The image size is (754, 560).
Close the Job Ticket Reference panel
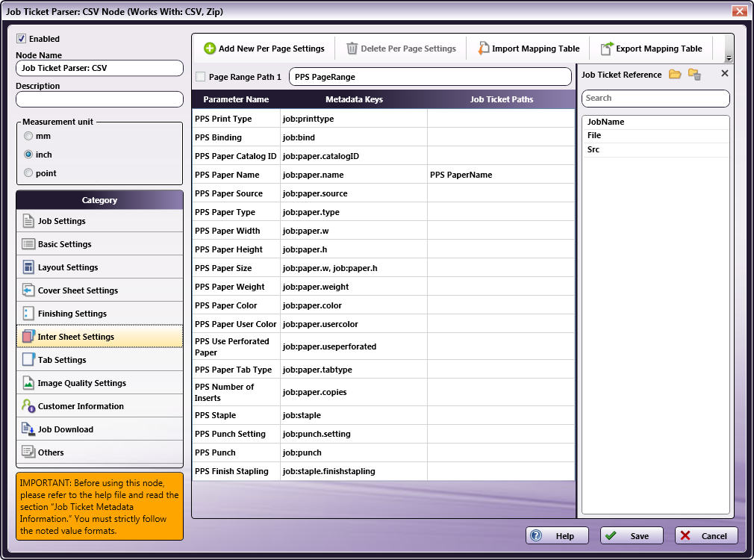(x=725, y=74)
